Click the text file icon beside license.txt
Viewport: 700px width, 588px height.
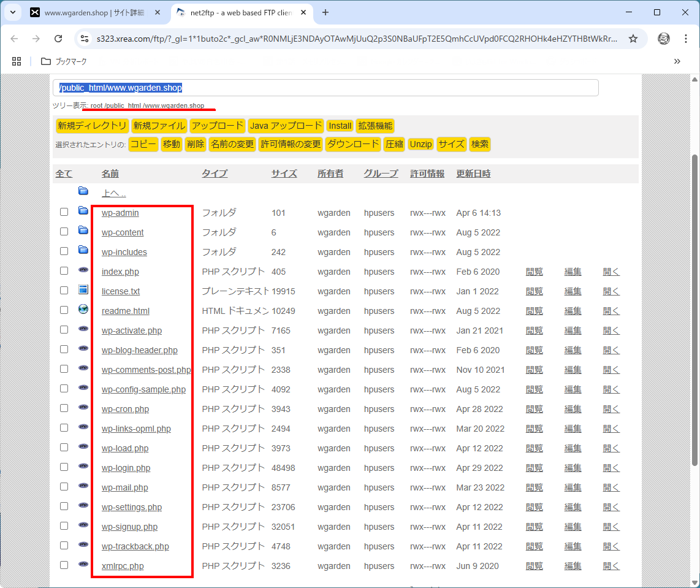[83, 290]
